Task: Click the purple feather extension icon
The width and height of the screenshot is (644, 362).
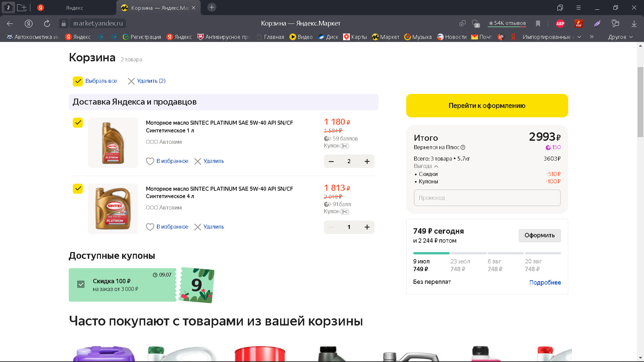Action: click(597, 23)
